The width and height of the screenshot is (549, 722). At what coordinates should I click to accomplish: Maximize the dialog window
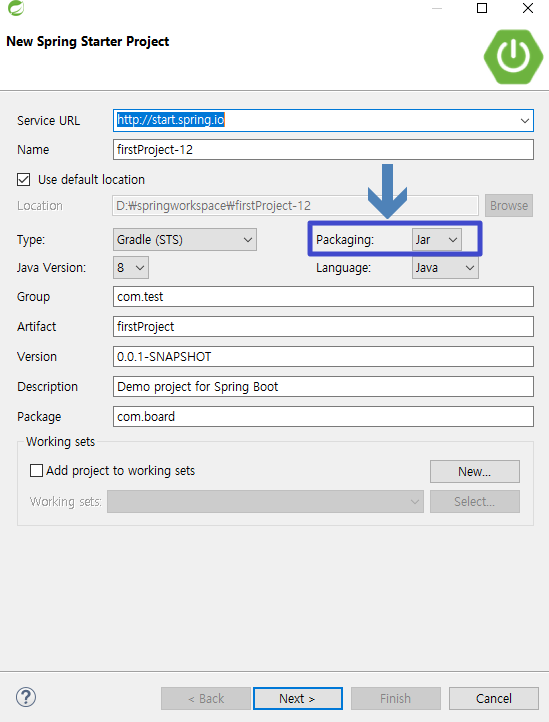(482, 8)
